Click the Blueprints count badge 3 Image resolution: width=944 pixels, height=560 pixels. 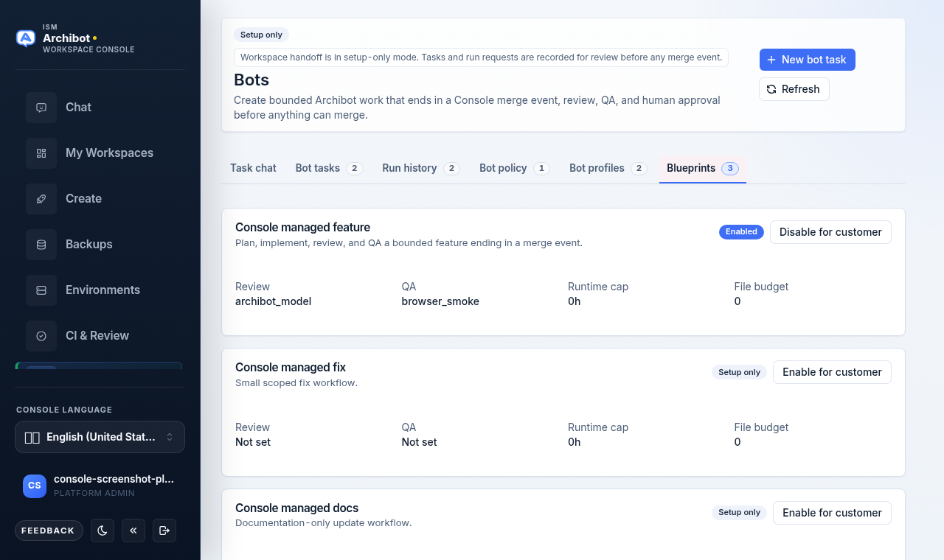click(x=730, y=168)
